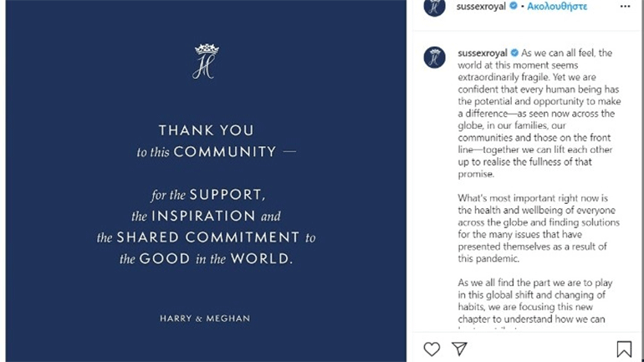Save the post with the bookmark icon

tap(624, 349)
